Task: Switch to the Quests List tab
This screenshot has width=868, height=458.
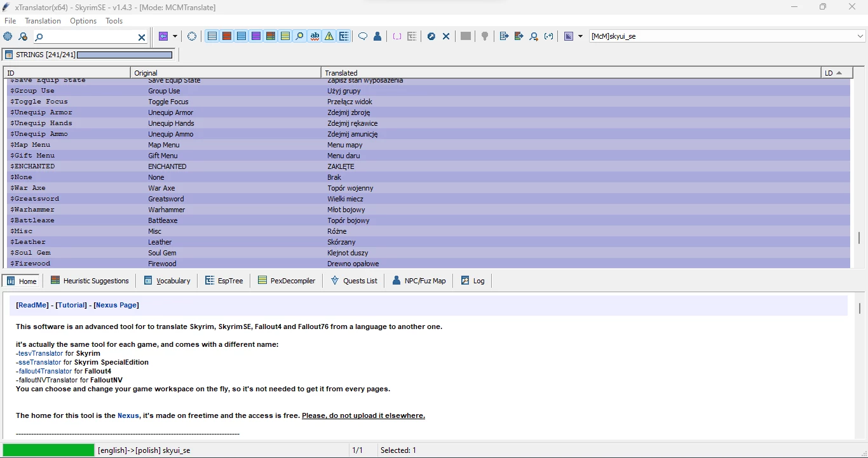Action: (354, 281)
